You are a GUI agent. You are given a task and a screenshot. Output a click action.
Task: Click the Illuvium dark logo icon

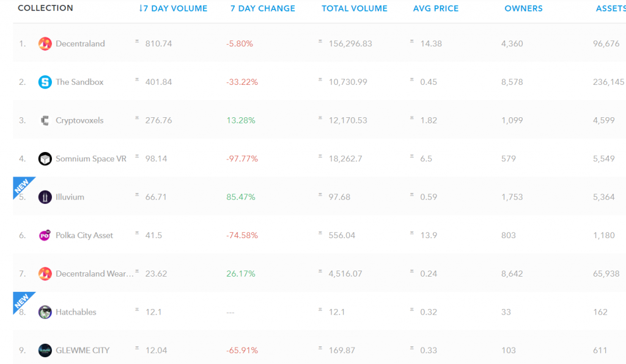45,197
